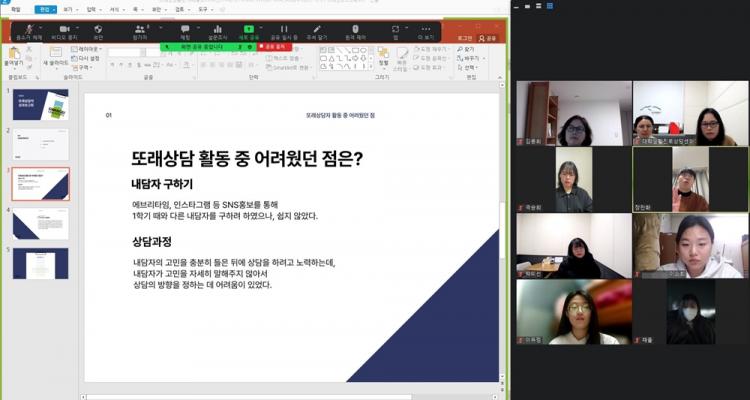
Task: Click the slide heading 또래상담 활동 중 어려웠던 점은?
Action: click(x=246, y=158)
